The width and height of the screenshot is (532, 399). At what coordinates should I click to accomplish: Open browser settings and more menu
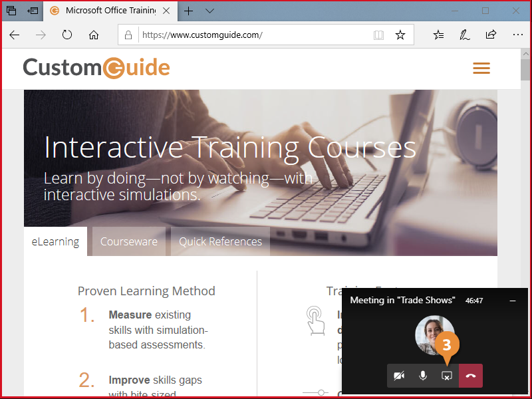pos(517,35)
